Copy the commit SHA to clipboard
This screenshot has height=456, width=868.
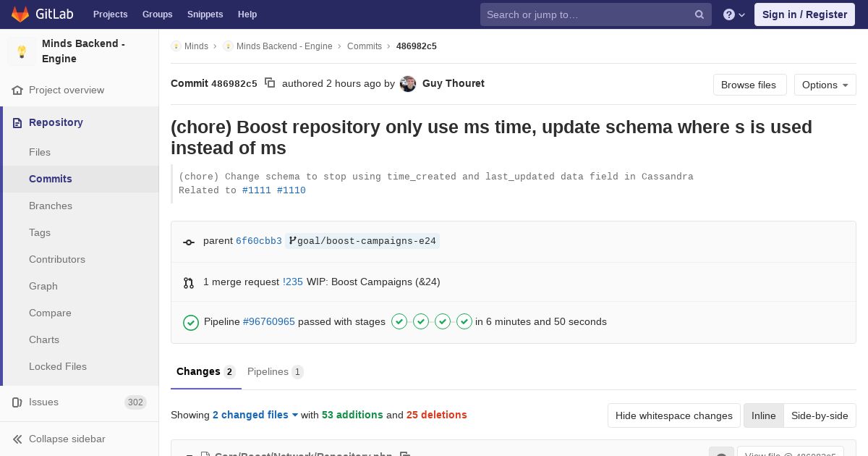(x=270, y=83)
